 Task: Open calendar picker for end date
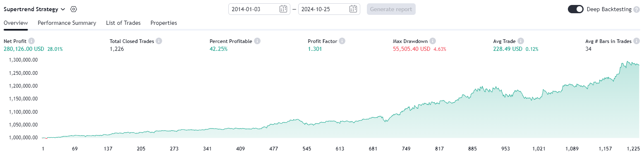click(353, 9)
